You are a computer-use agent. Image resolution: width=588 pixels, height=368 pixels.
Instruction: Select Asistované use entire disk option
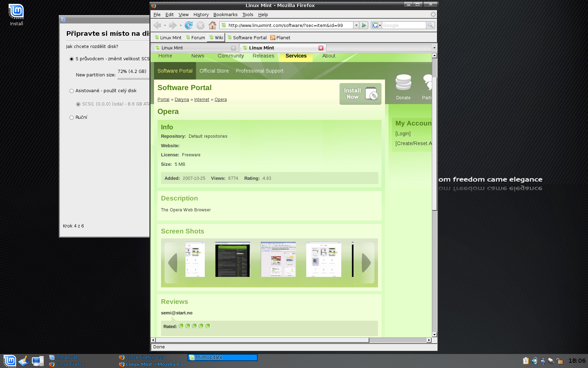coord(71,91)
